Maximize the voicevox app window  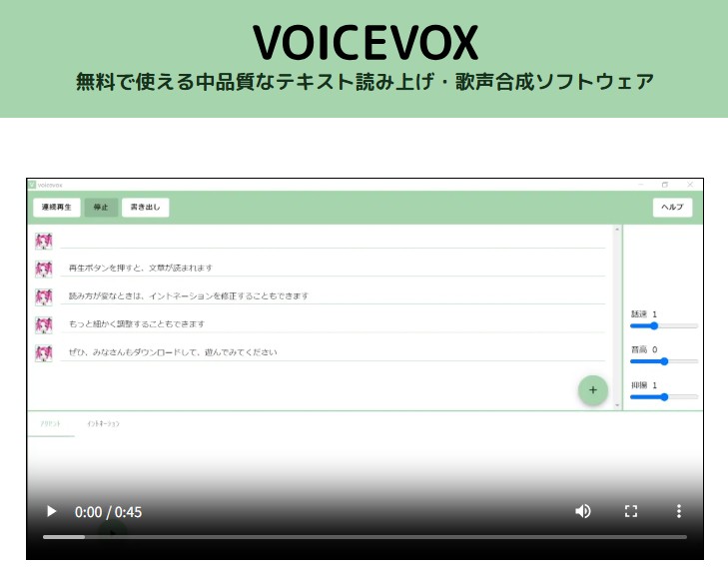665,185
